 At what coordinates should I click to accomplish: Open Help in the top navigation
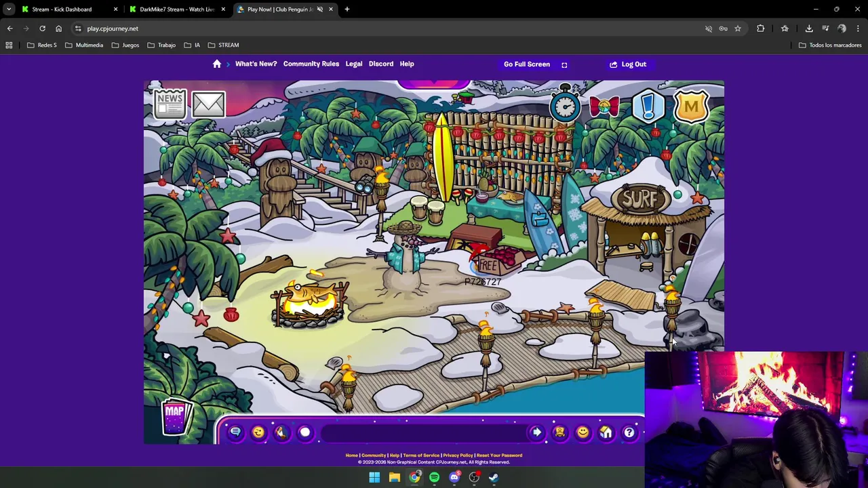[407, 64]
